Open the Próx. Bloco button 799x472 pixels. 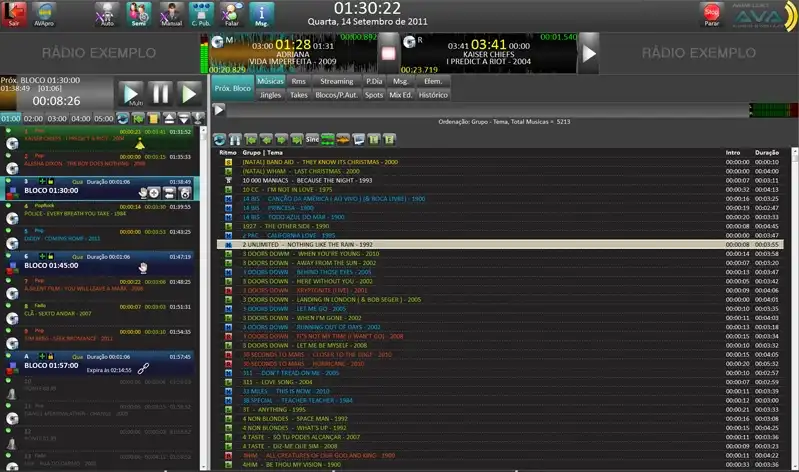[x=232, y=88]
